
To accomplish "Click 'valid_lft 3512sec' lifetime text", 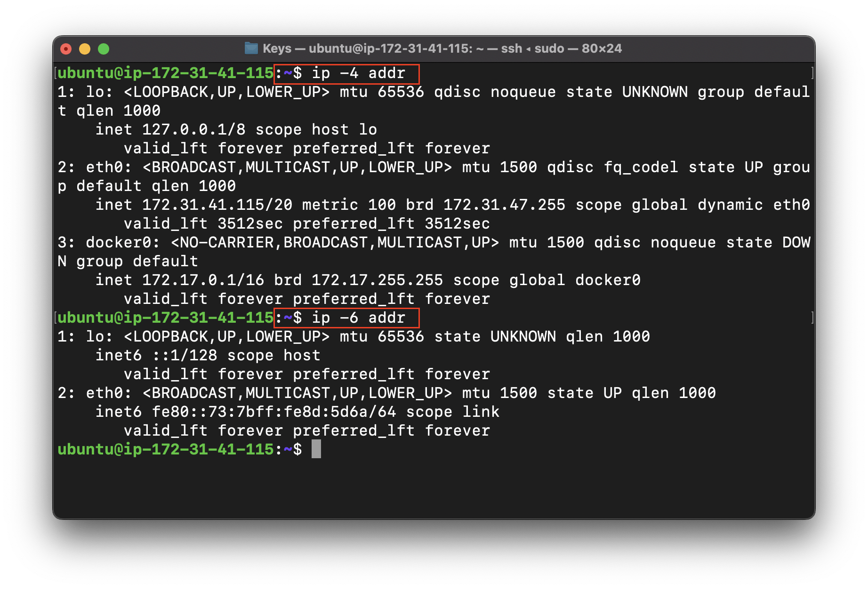I will tap(203, 224).
